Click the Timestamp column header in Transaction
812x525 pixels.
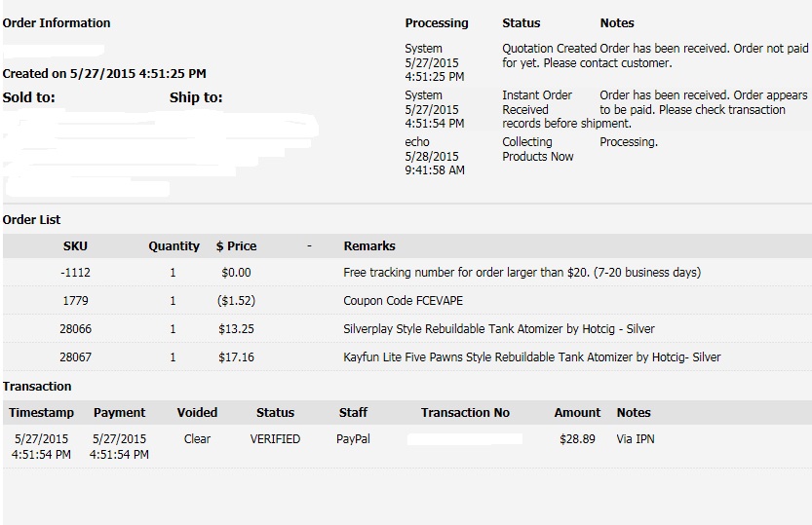tap(42, 413)
